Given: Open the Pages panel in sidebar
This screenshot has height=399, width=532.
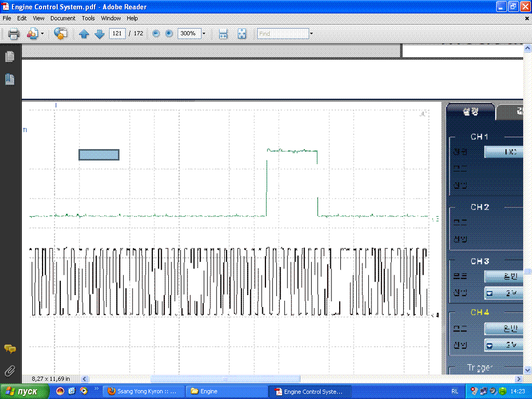Looking at the screenshot, I should coord(10,57).
